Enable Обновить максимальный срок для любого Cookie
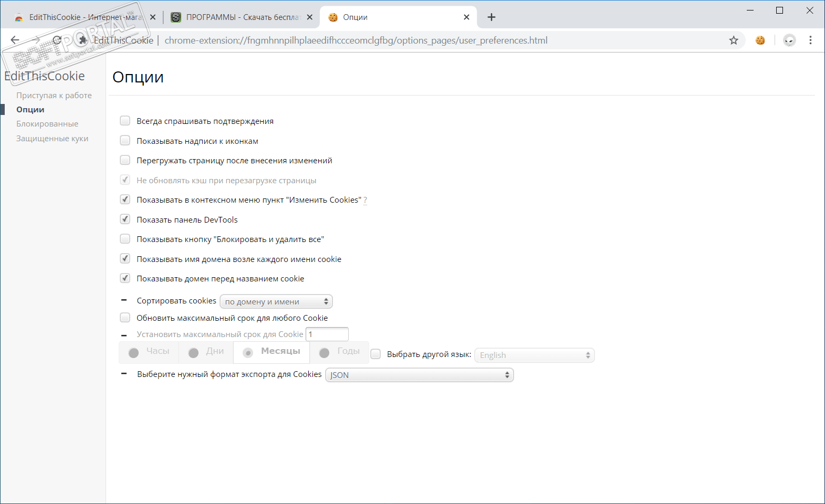The image size is (825, 504). 125,318
